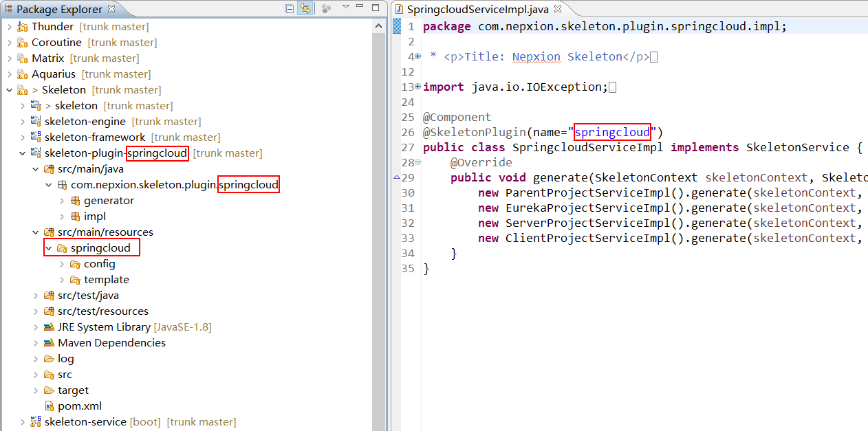Screen dimensions: 868x431
Task: Click the Matrix project icon
Action: coord(23,58)
